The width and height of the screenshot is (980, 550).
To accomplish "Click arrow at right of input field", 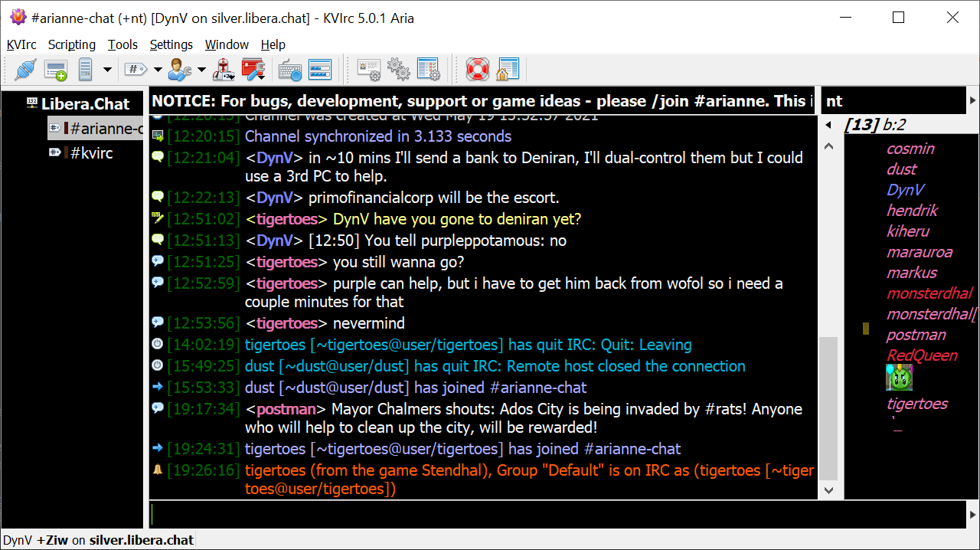I will click(x=973, y=514).
